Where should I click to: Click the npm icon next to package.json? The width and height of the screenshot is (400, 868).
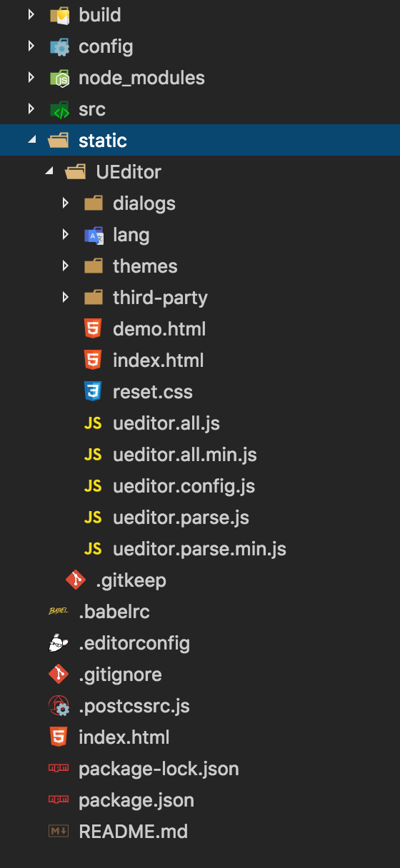59,800
